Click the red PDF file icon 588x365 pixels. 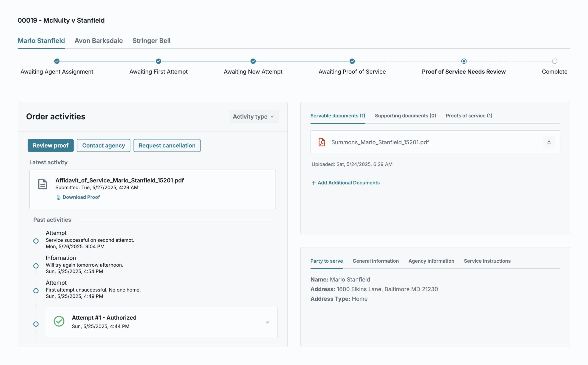(321, 142)
